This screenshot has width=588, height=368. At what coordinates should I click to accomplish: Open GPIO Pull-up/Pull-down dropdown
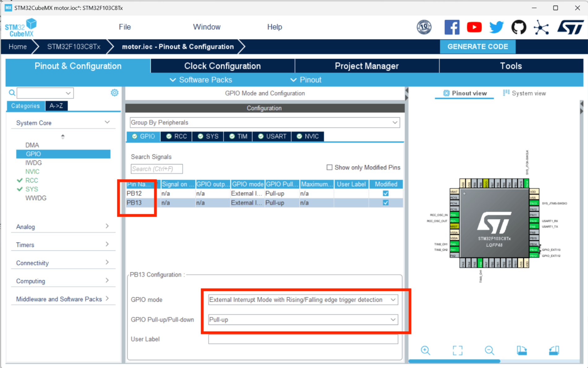(303, 319)
